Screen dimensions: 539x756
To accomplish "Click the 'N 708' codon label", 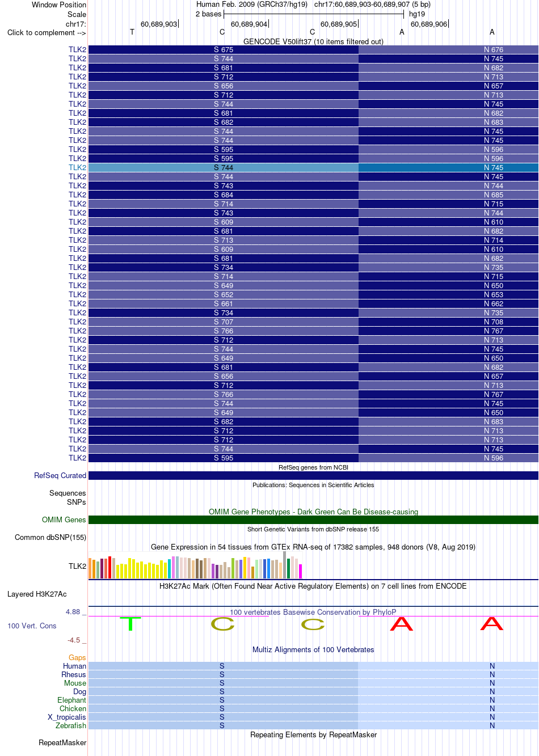I will 494,322.
